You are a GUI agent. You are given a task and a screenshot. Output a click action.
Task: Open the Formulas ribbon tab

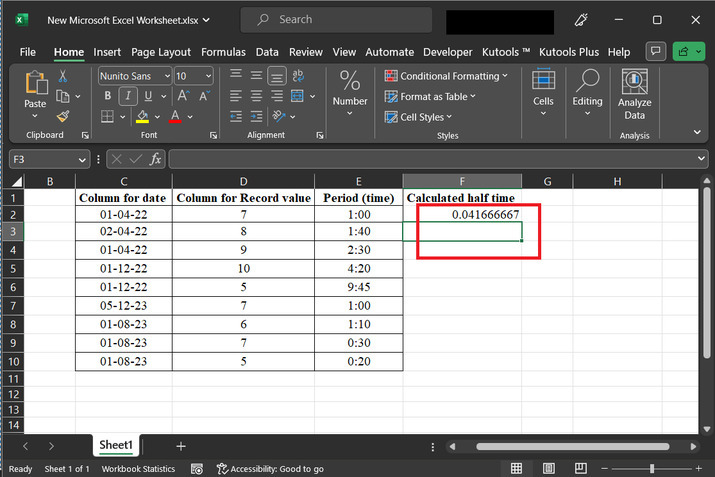click(x=223, y=52)
